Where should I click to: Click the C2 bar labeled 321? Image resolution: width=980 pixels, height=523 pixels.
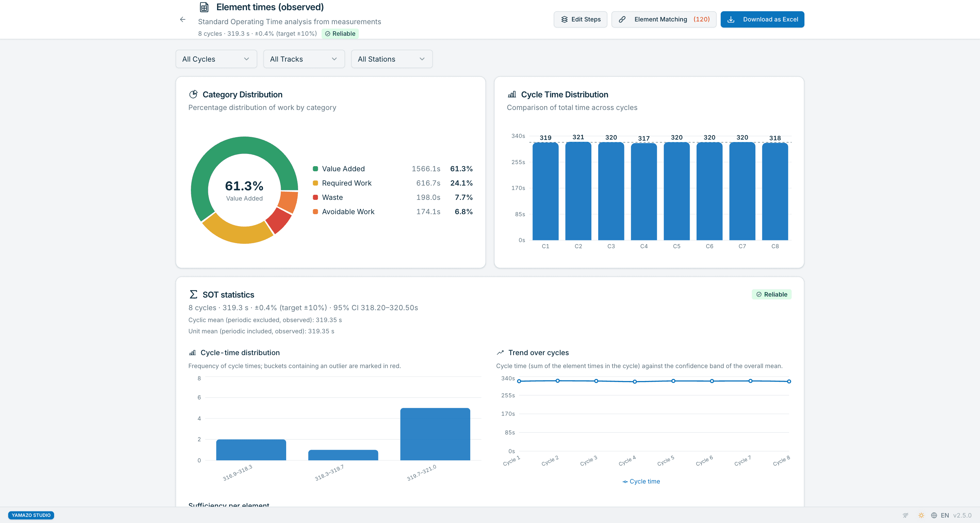(x=578, y=191)
